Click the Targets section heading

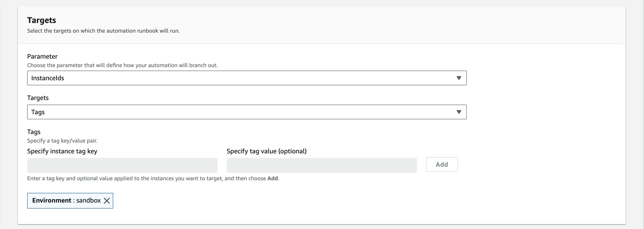(x=41, y=20)
